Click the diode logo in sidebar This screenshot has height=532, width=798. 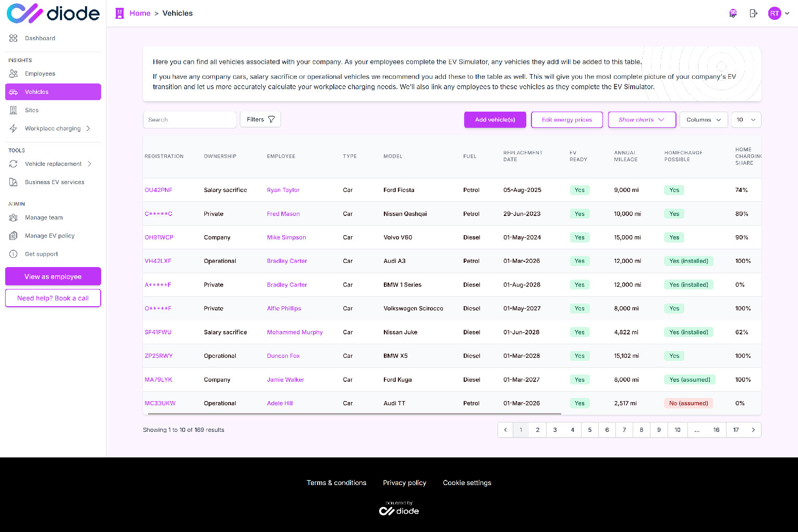click(x=53, y=13)
